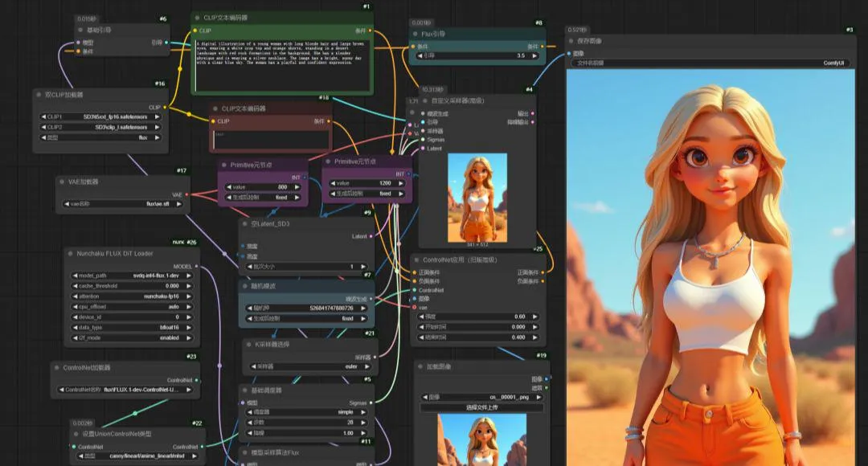Click vae input socket on ControlNet应用 node
The width and height of the screenshot is (868, 466).
point(414,307)
